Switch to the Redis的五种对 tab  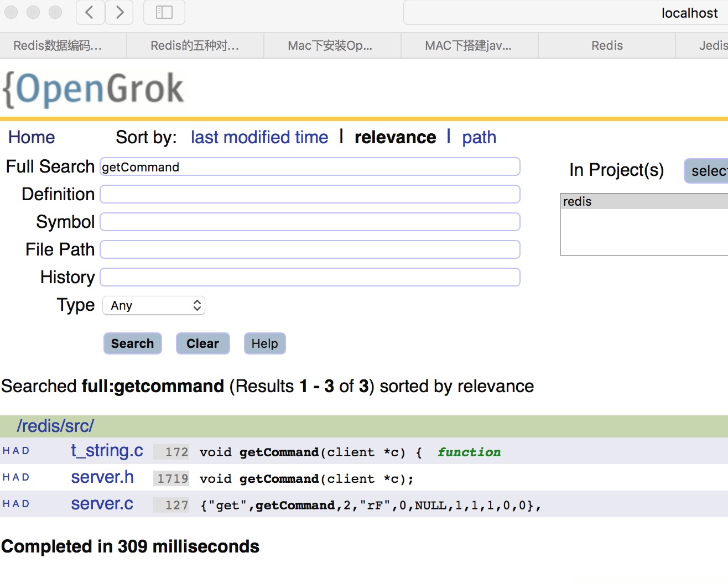pos(195,45)
